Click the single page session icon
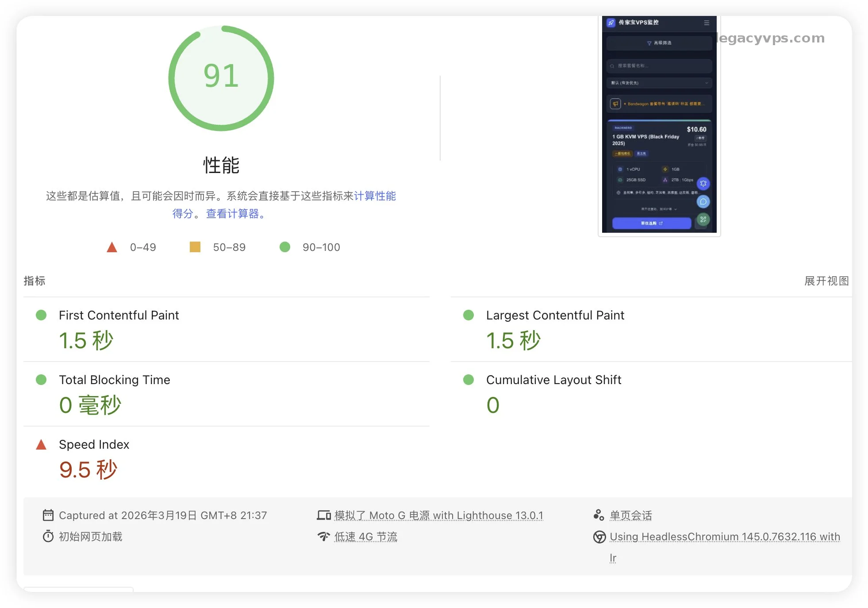The width and height of the screenshot is (868, 608). pyautogui.click(x=599, y=515)
